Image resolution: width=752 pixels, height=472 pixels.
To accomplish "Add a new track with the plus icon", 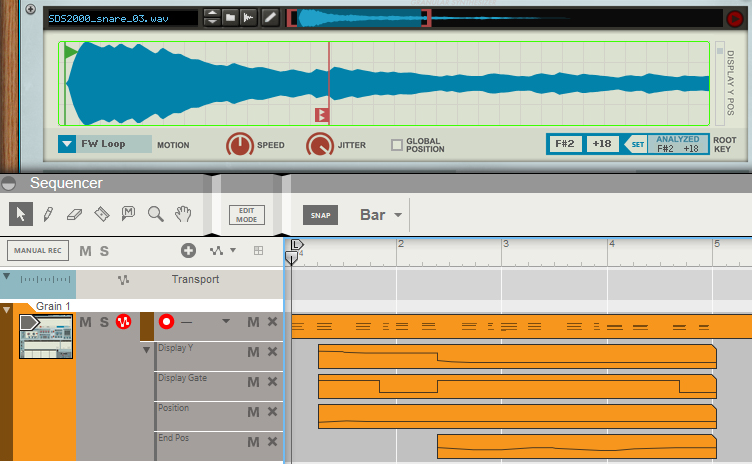I will [x=188, y=250].
